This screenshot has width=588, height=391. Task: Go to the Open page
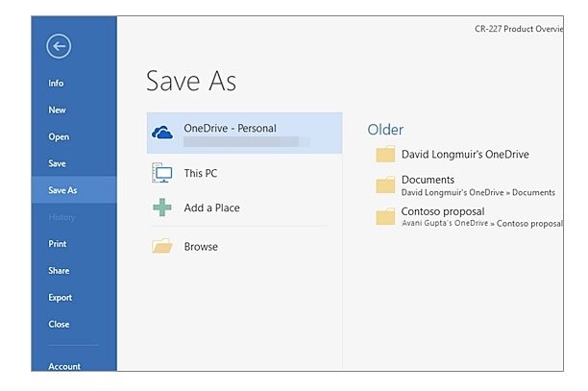(59, 136)
